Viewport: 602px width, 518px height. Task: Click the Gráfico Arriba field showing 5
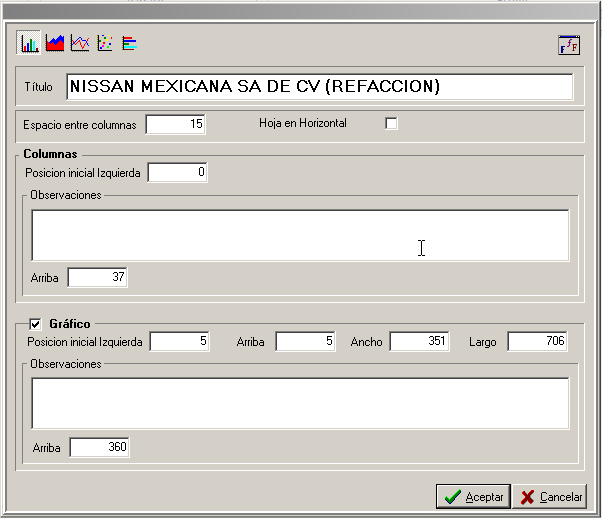click(x=306, y=341)
